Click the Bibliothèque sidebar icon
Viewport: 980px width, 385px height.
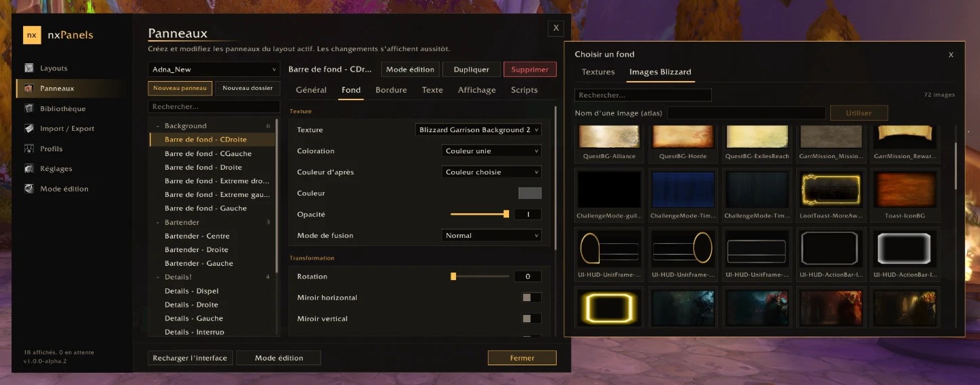(x=29, y=108)
